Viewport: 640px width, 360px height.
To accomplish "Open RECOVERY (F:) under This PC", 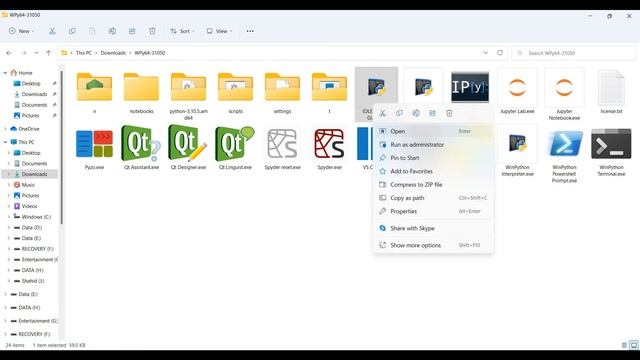I will tap(38, 249).
